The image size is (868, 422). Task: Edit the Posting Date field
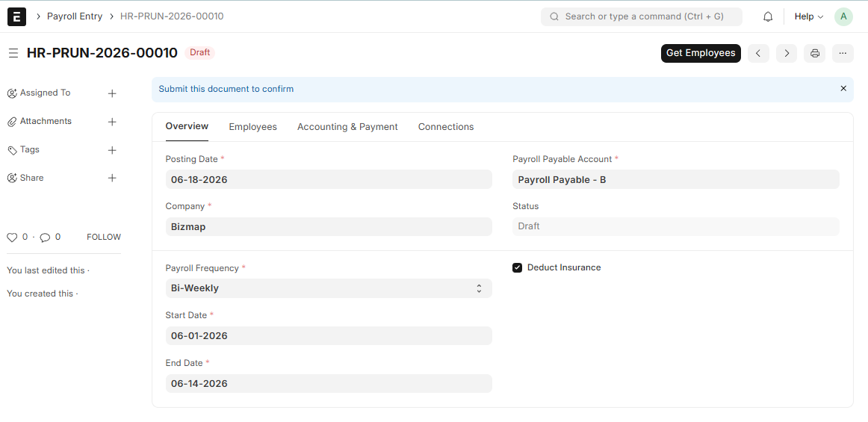pyautogui.click(x=328, y=179)
